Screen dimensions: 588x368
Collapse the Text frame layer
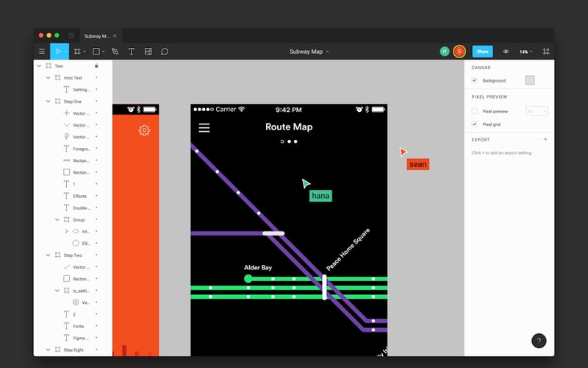coord(39,66)
